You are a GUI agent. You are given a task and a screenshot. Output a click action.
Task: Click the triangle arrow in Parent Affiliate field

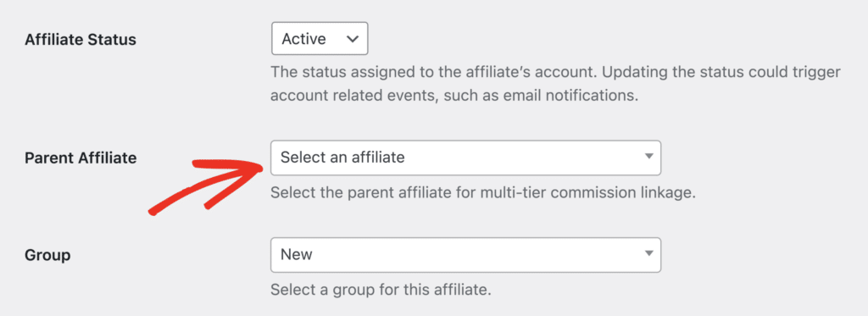pos(649,158)
